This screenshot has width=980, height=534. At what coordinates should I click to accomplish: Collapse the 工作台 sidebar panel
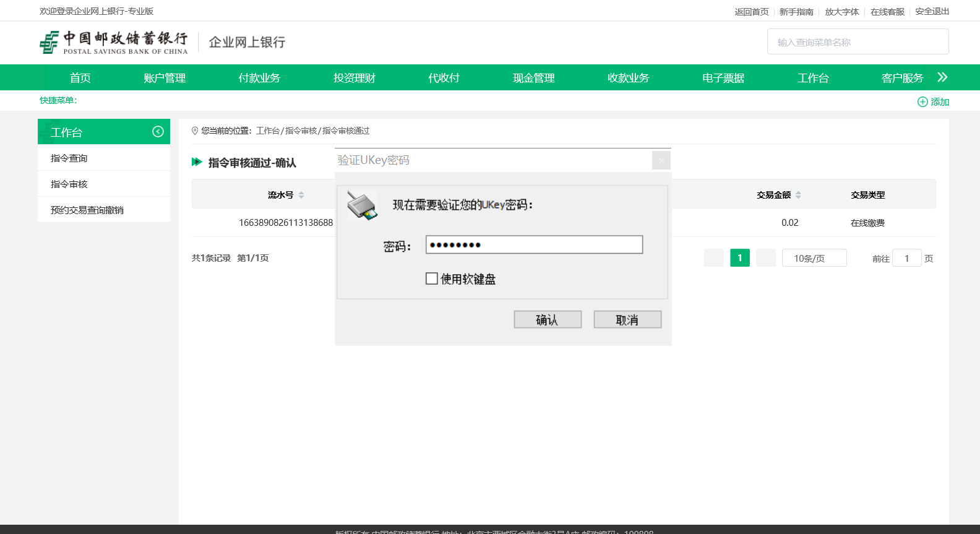point(158,132)
